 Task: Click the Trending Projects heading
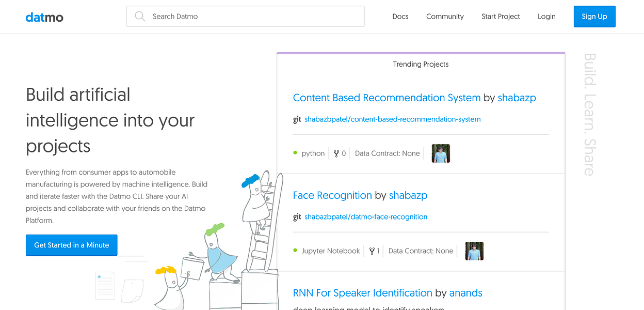point(421,65)
